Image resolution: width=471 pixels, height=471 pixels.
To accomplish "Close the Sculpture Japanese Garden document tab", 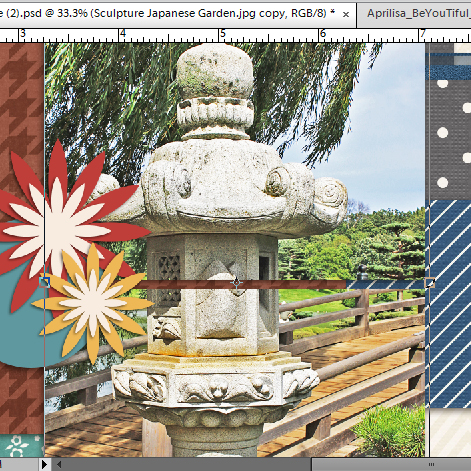I will click(x=346, y=15).
